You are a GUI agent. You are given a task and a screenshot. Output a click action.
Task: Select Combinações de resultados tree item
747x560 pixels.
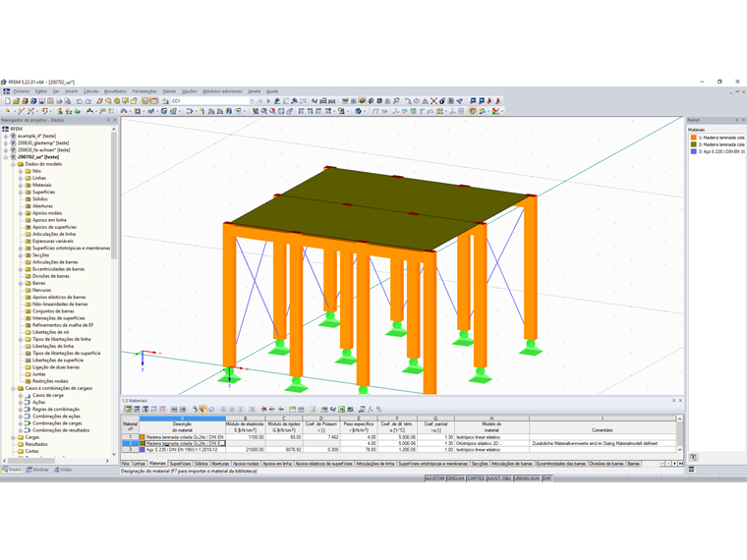click(x=61, y=430)
